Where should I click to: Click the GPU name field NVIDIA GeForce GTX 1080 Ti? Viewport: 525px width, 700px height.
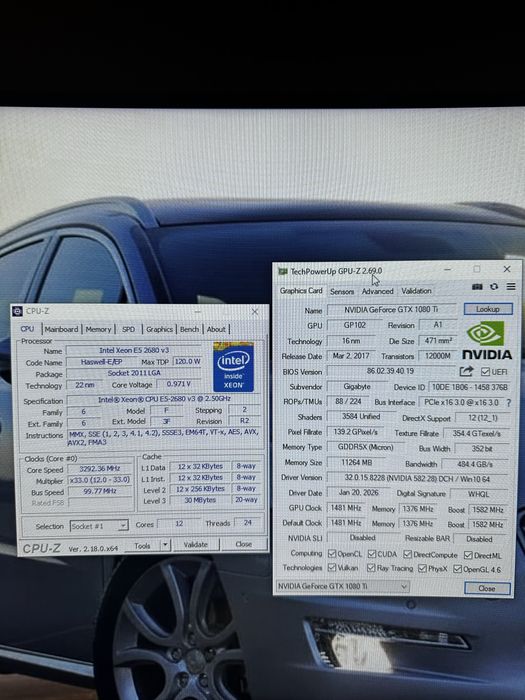pyautogui.click(x=392, y=309)
